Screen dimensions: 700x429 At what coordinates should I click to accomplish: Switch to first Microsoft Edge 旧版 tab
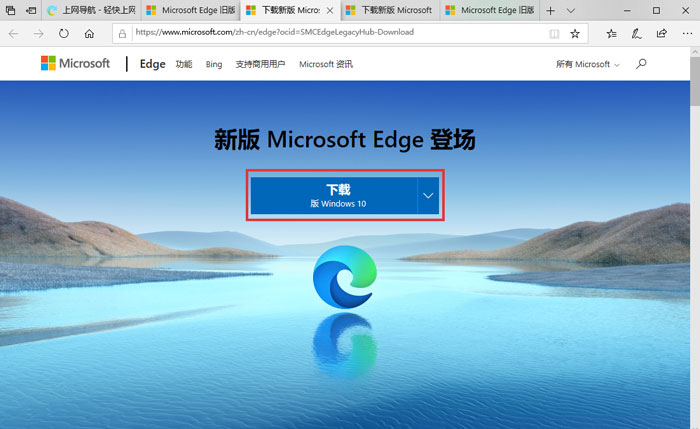(x=191, y=10)
